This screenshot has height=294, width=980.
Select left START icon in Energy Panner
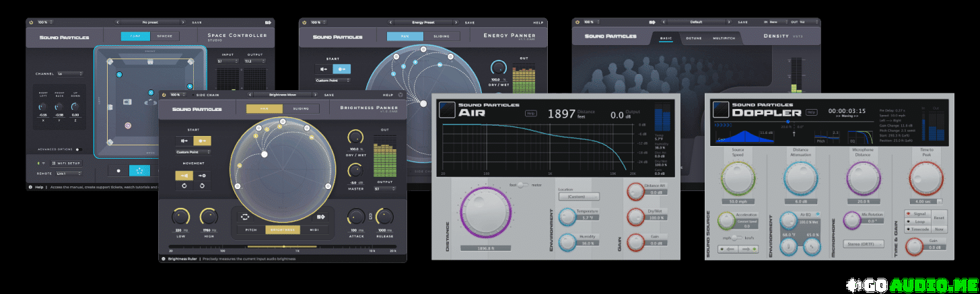(325, 68)
